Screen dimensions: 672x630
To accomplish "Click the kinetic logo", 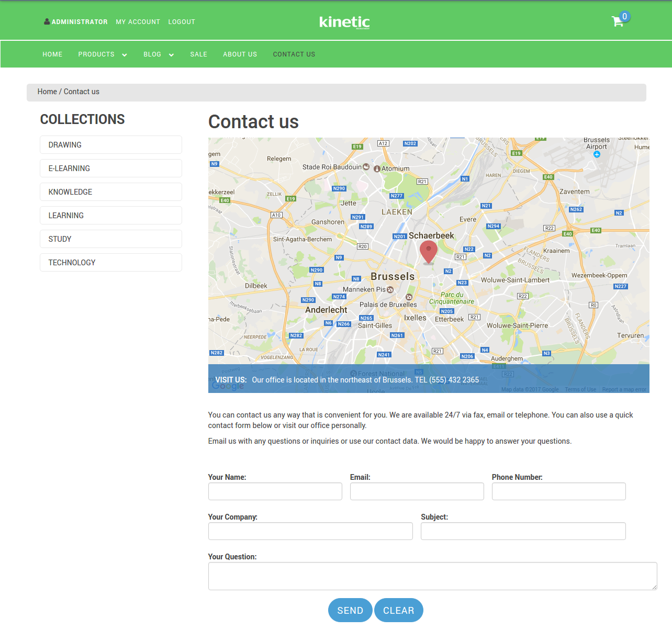I will [344, 22].
